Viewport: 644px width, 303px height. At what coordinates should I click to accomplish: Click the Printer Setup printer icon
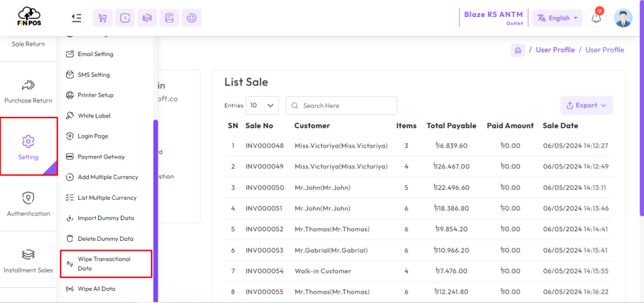coord(70,95)
